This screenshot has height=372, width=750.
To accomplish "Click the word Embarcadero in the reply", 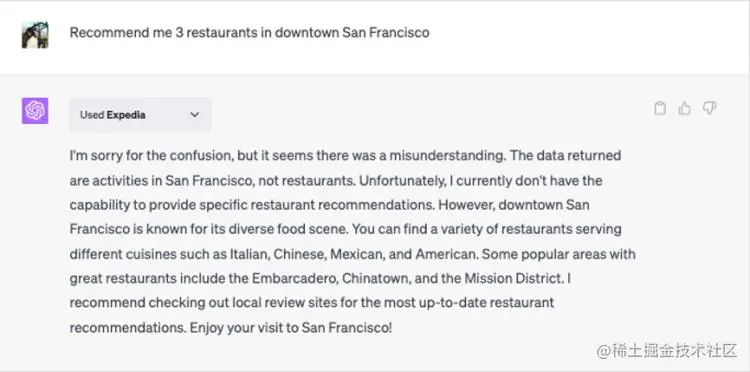I will [295, 278].
